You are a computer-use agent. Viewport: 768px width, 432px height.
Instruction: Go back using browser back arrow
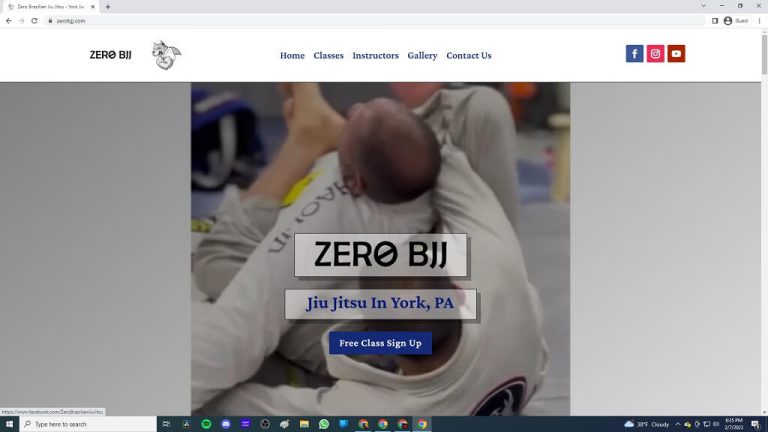tap(9, 21)
